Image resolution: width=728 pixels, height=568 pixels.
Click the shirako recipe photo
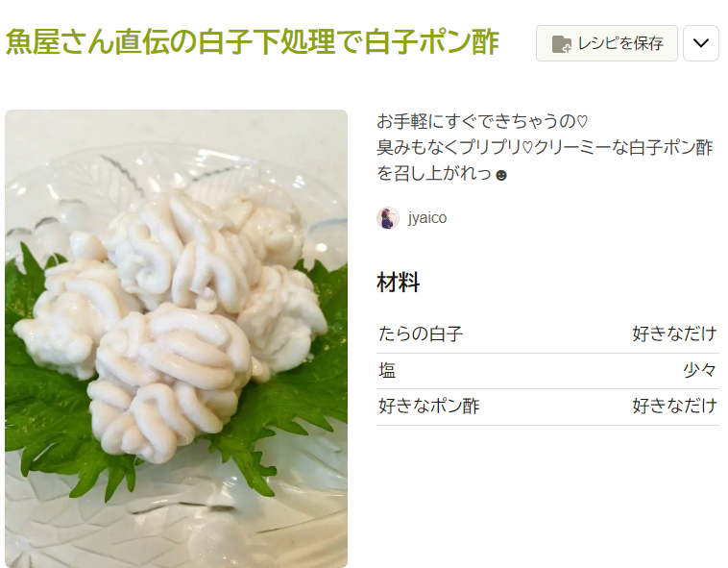click(x=177, y=338)
